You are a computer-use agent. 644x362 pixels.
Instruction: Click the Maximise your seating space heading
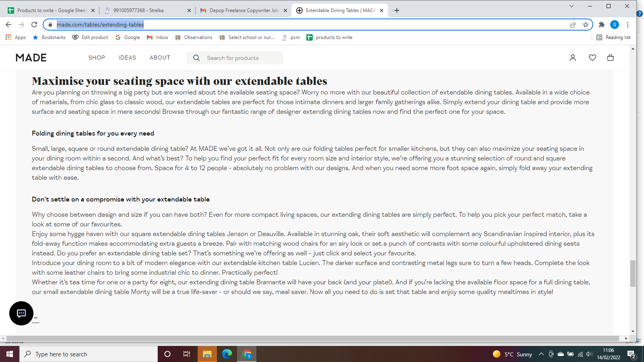point(180,81)
